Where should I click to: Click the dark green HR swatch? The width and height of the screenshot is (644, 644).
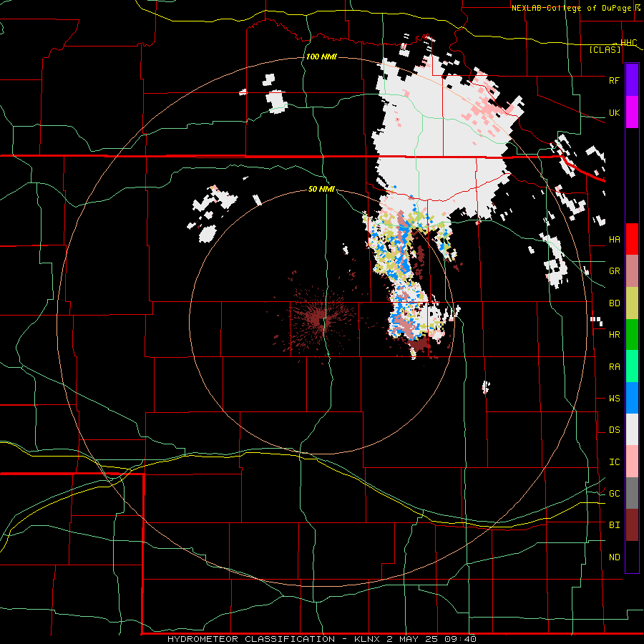(x=632, y=335)
